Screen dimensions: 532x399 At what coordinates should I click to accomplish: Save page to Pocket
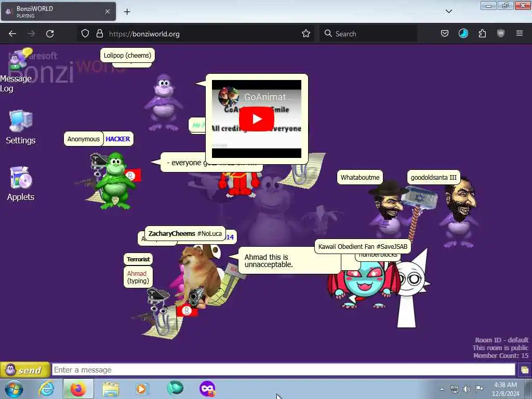coord(445,34)
